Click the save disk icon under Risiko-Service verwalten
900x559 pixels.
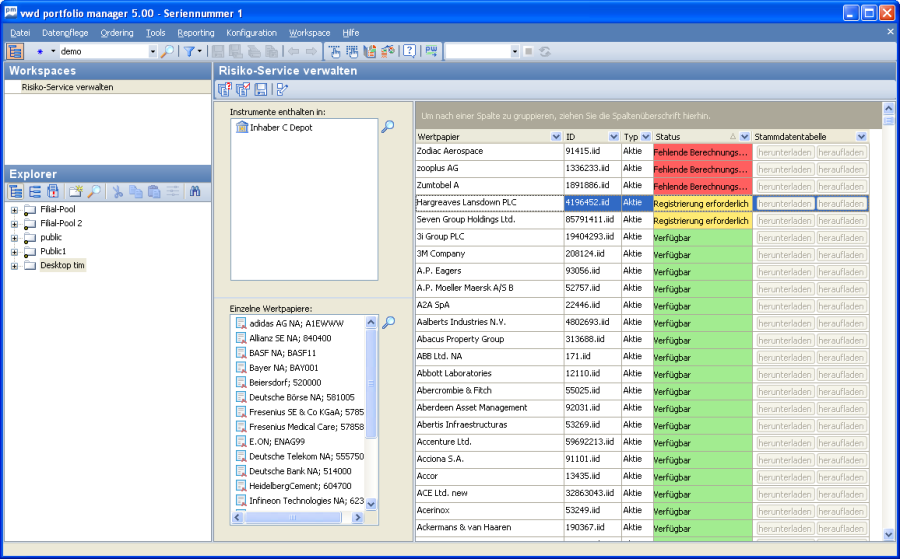coord(260,90)
